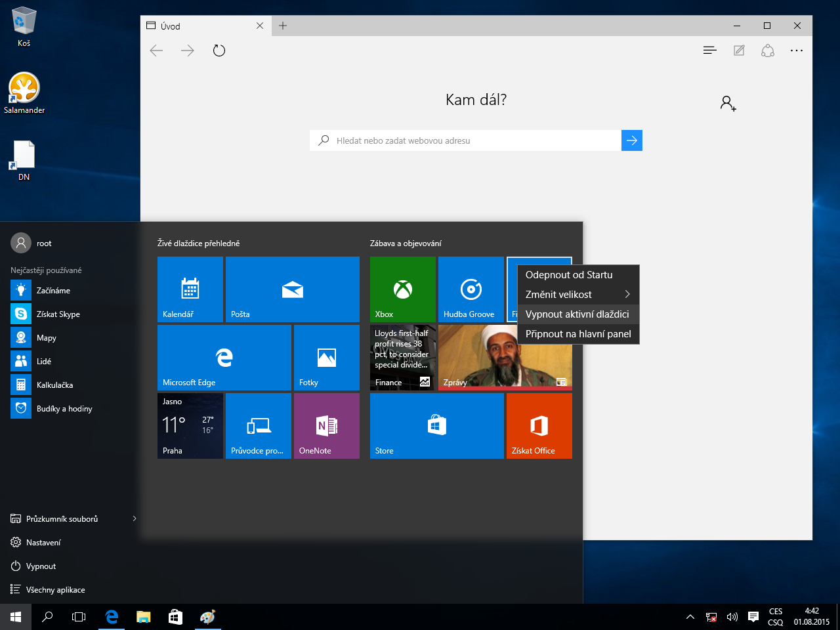Click the Windows Start button
The image size is (840, 630).
tap(16, 617)
